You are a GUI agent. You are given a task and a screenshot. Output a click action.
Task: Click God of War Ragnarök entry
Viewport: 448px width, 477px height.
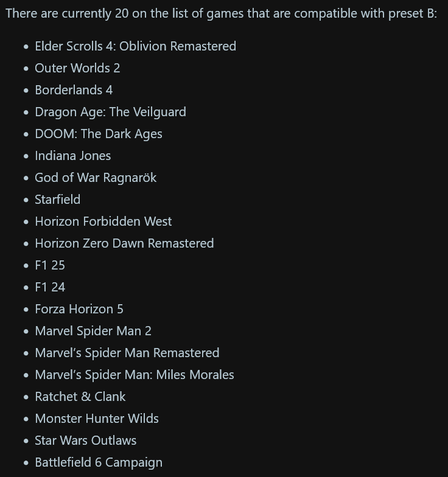tap(96, 178)
